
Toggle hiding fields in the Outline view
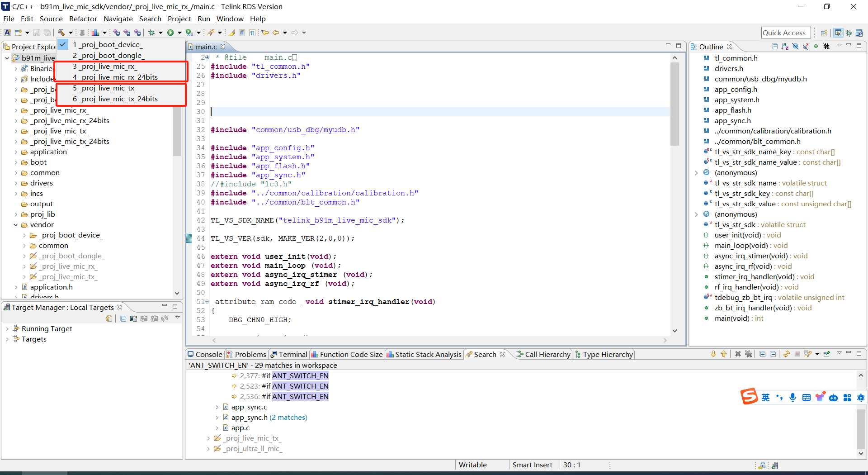point(795,46)
